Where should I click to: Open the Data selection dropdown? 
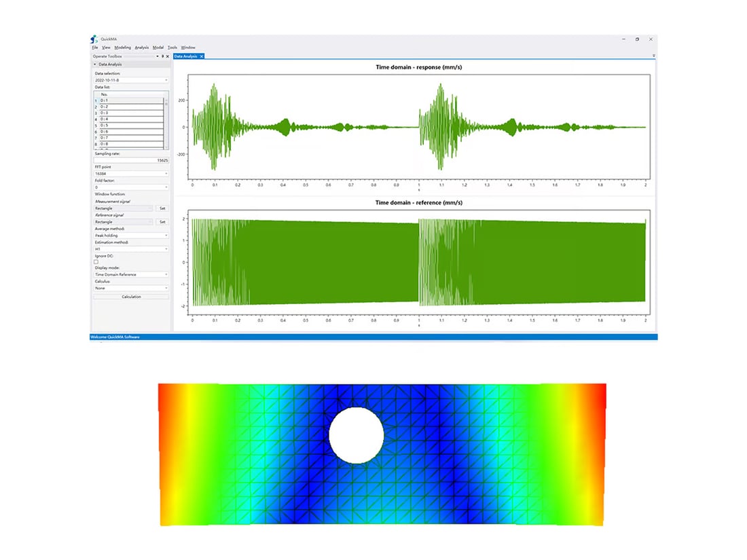(x=131, y=80)
